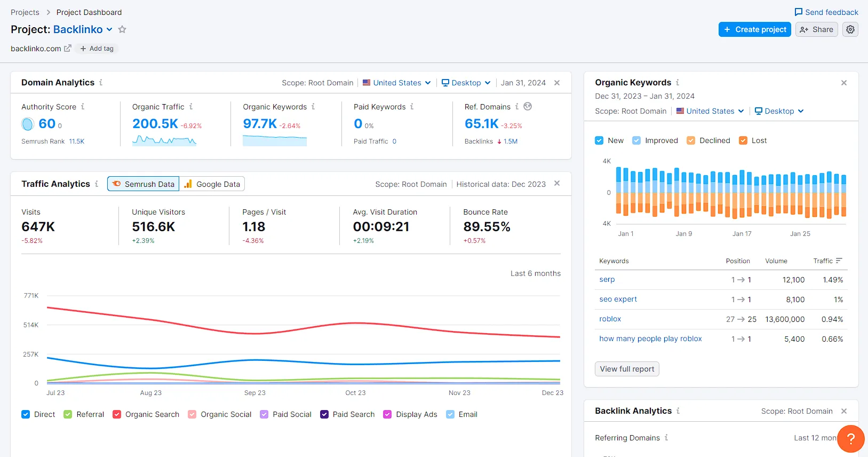Switch to Google Data tab
868x457 pixels.
[212, 184]
